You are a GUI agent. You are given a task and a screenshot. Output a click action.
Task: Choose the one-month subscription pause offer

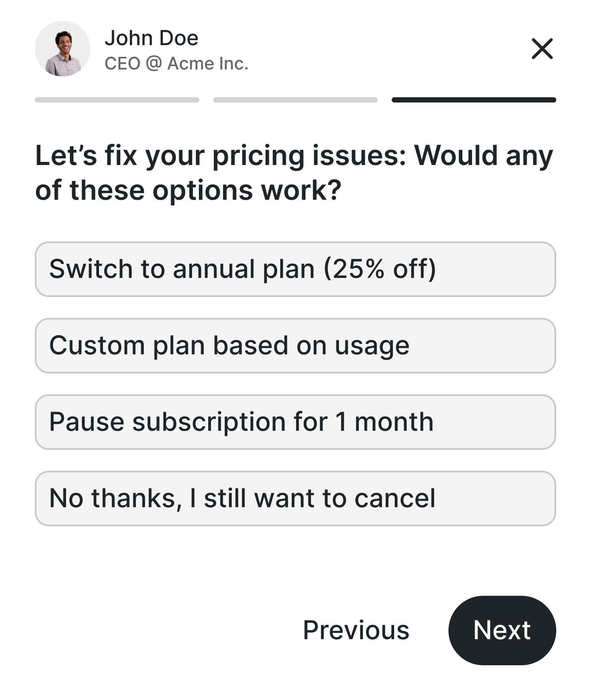295,422
